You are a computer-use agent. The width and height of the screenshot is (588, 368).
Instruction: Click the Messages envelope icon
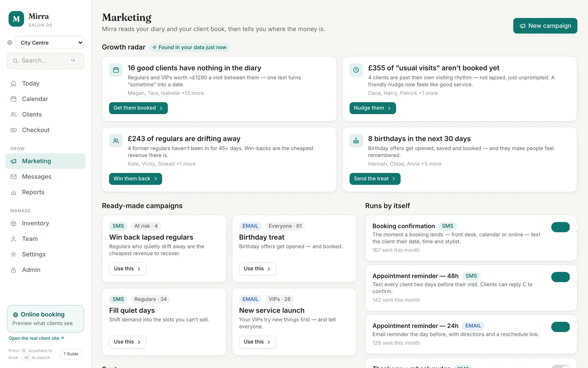pos(14,177)
